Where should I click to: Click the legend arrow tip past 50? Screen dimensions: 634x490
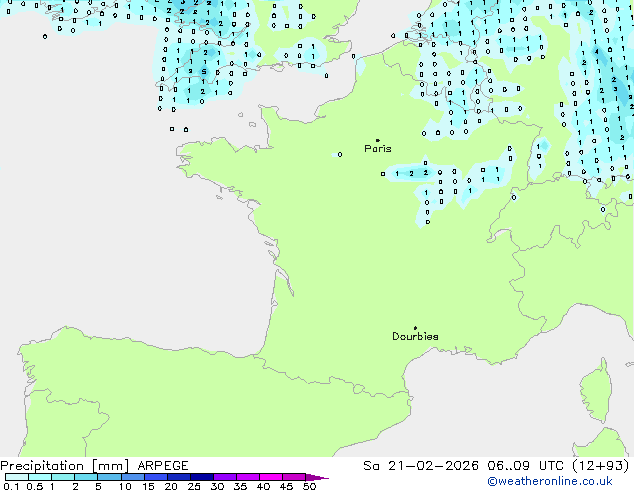click(x=317, y=477)
